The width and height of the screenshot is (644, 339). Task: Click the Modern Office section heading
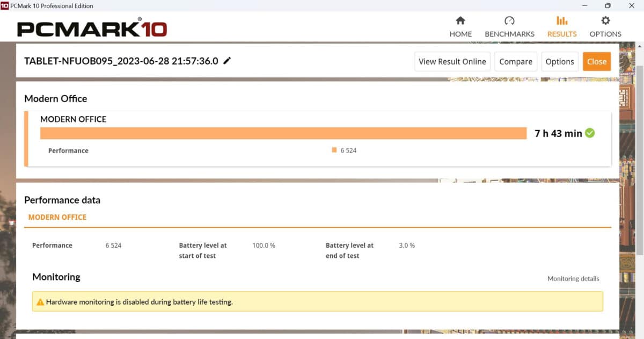[56, 98]
